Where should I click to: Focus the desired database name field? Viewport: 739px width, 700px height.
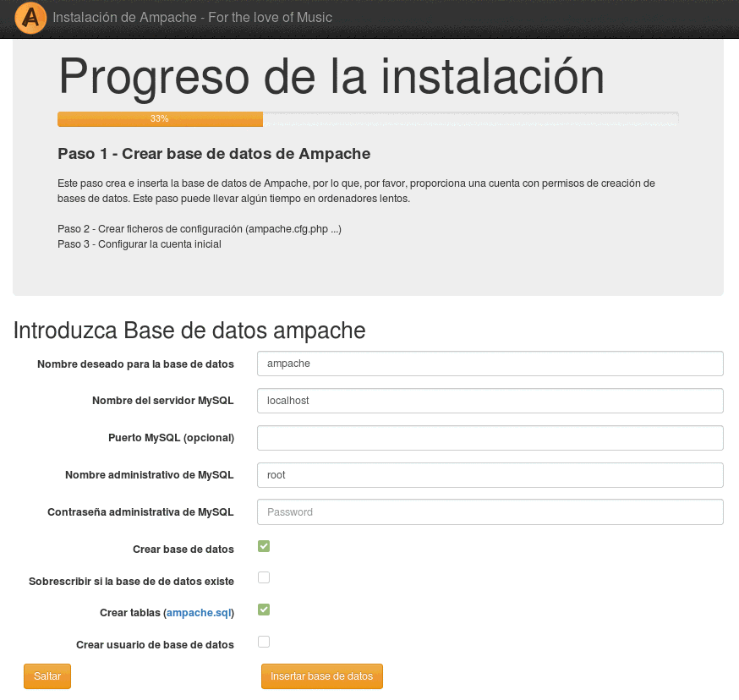[x=490, y=364]
